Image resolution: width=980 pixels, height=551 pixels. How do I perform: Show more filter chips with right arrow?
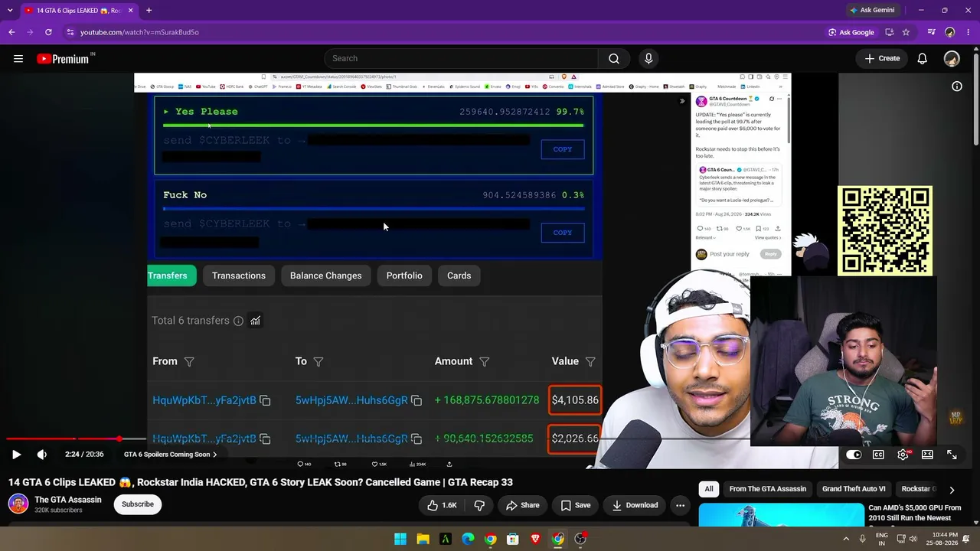(x=952, y=490)
